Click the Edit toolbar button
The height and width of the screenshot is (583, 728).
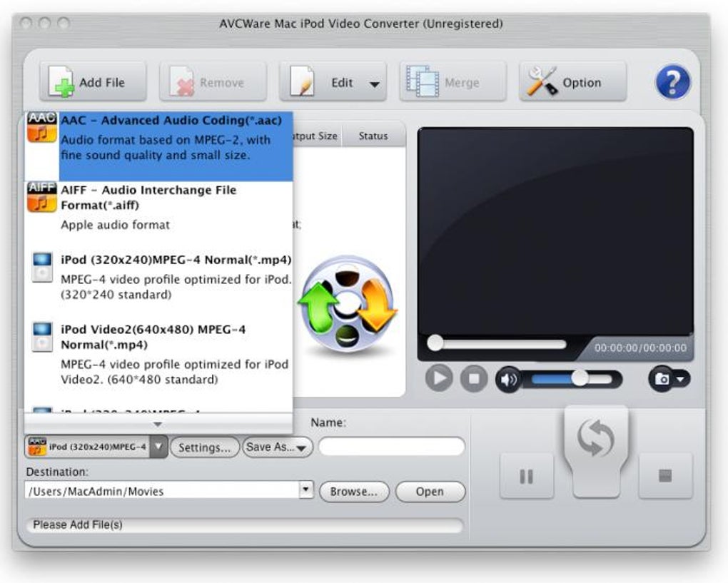333,82
